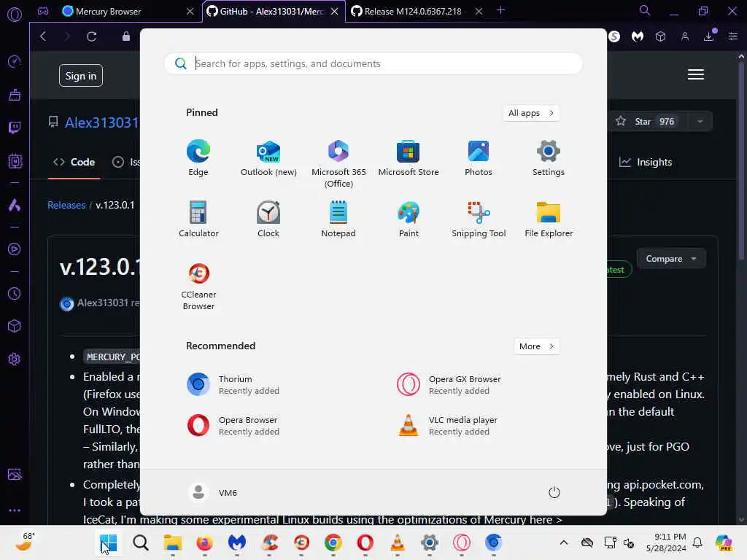Switch to the Mercury Browser tab
The width and height of the screenshot is (747, 560).
tap(128, 11)
